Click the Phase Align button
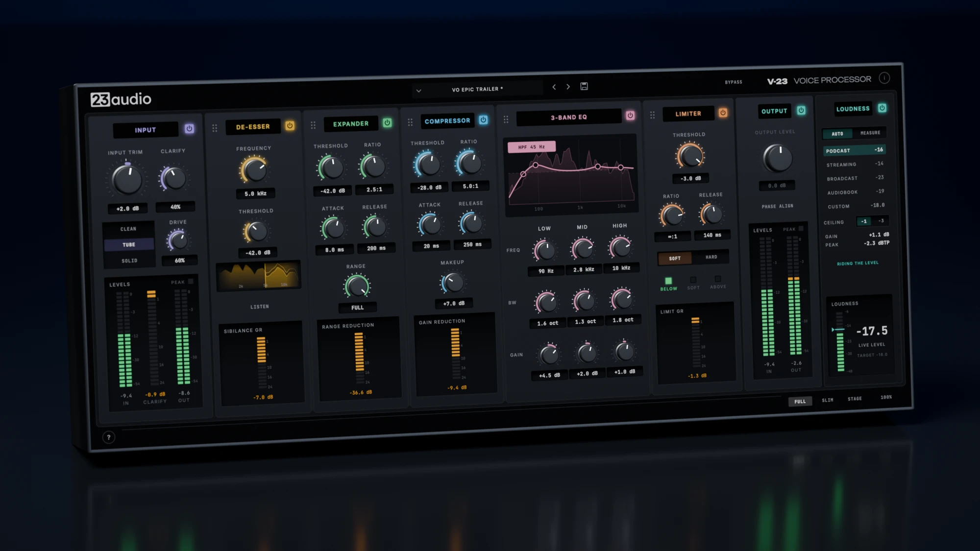Screen dimensions: 980x551 tap(777, 206)
